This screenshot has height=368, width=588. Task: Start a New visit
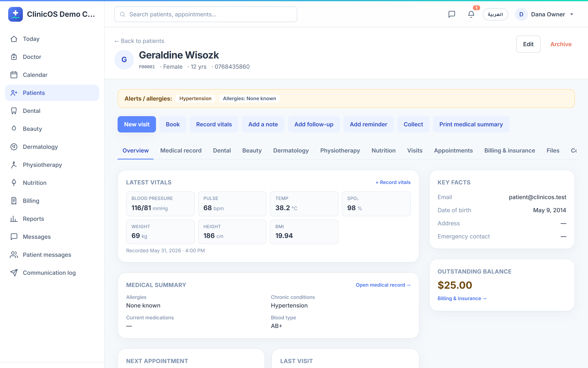coord(137,124)
